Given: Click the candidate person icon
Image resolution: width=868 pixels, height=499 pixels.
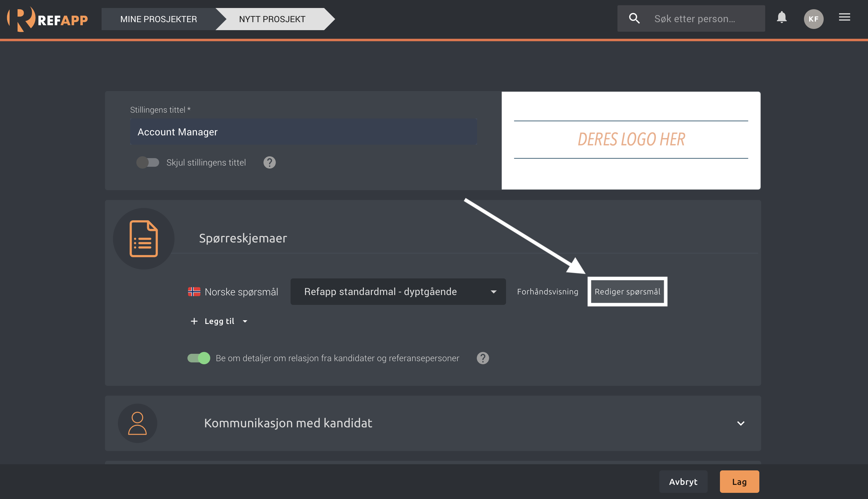Looking at the screenshot, I should [138, 423].
